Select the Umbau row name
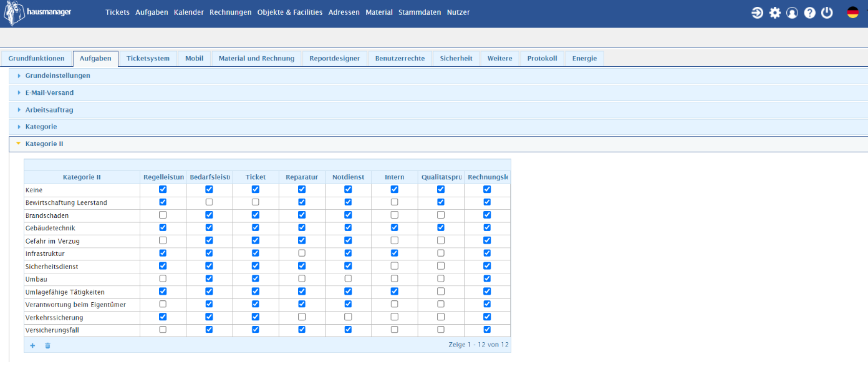 click(x=36, y=279)
